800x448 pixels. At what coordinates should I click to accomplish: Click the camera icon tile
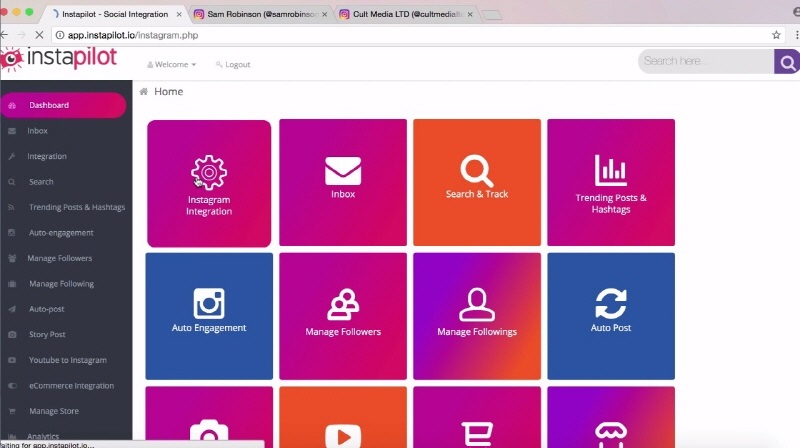209,417
